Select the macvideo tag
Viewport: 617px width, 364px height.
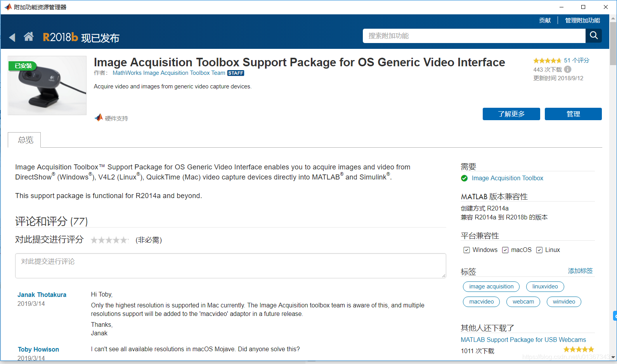click(x=481, y=302)
